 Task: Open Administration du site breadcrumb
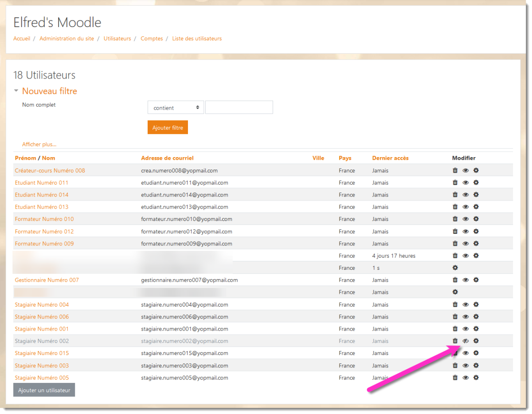[66, 39]
